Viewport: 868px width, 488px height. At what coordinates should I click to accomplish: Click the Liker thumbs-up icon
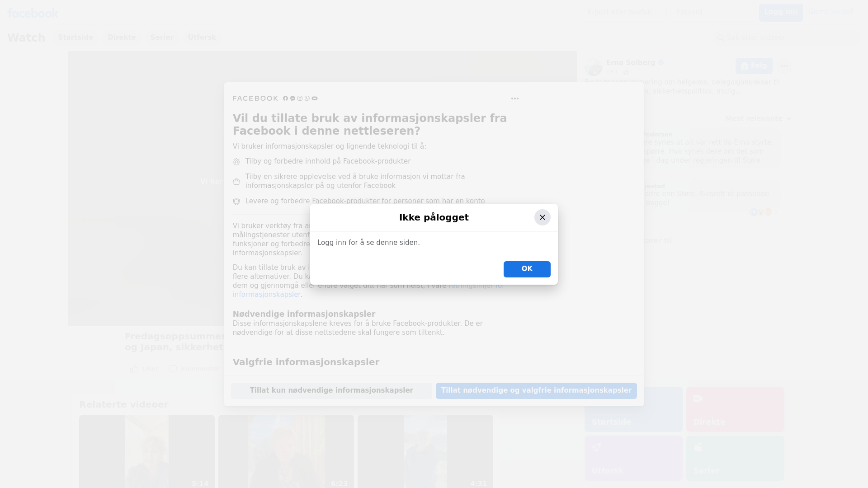point(134,369)
